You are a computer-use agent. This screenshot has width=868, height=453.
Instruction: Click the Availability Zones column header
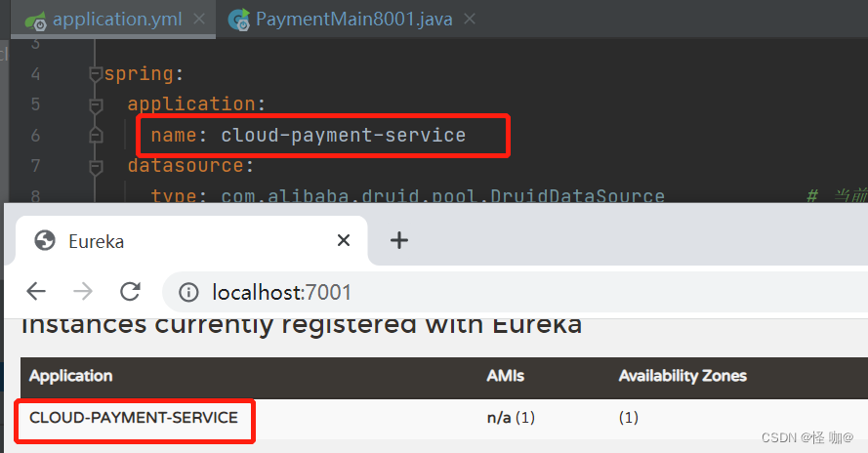tap(682, 376)
